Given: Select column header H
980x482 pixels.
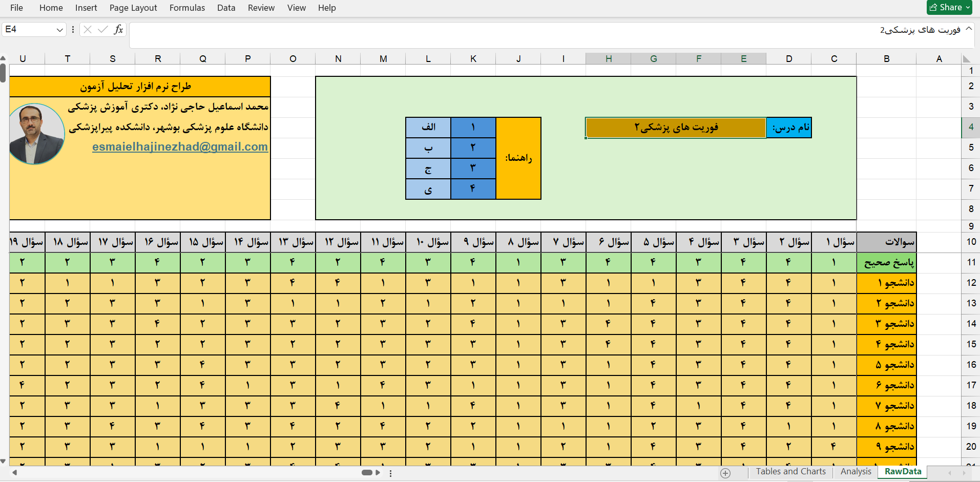Looking at the screenshot, I should point(608,59).
